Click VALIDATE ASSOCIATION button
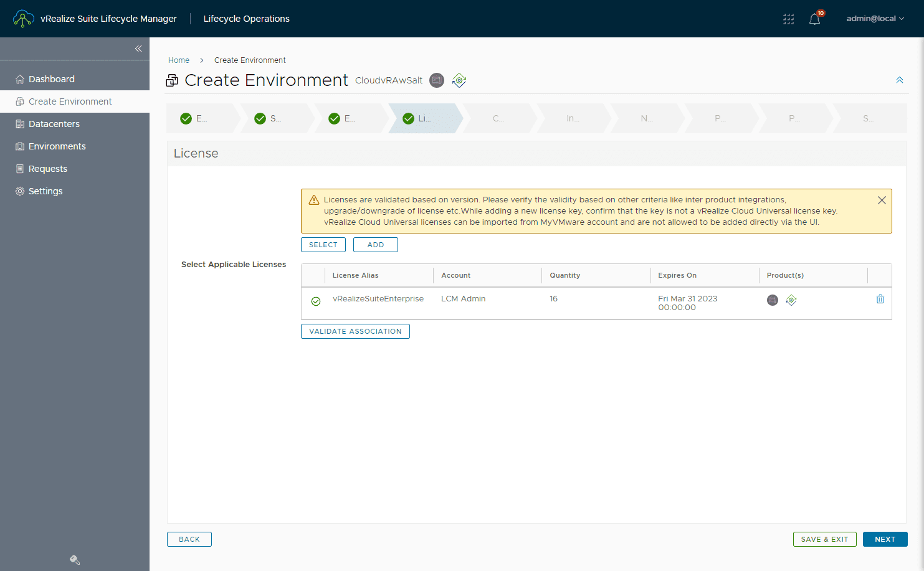 (355, 331)
